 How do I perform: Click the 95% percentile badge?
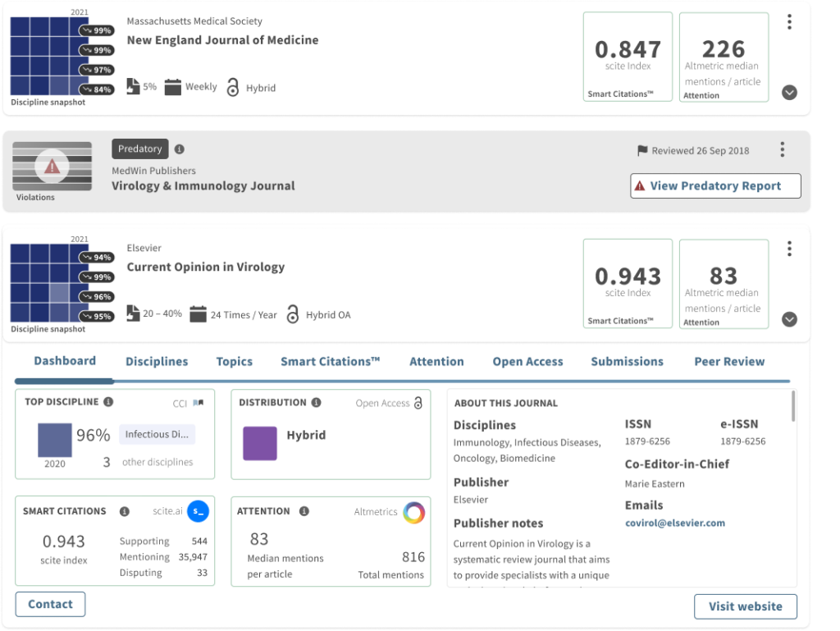pos(97,317)
